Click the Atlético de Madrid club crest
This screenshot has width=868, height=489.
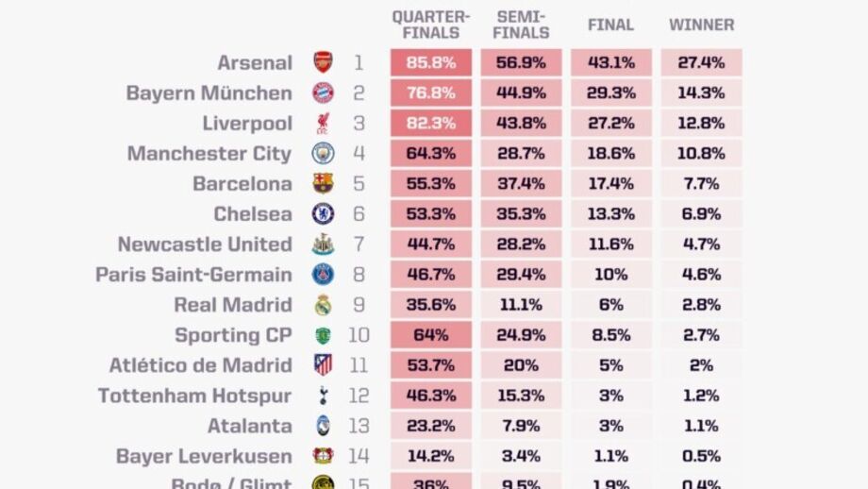point(323,365)
